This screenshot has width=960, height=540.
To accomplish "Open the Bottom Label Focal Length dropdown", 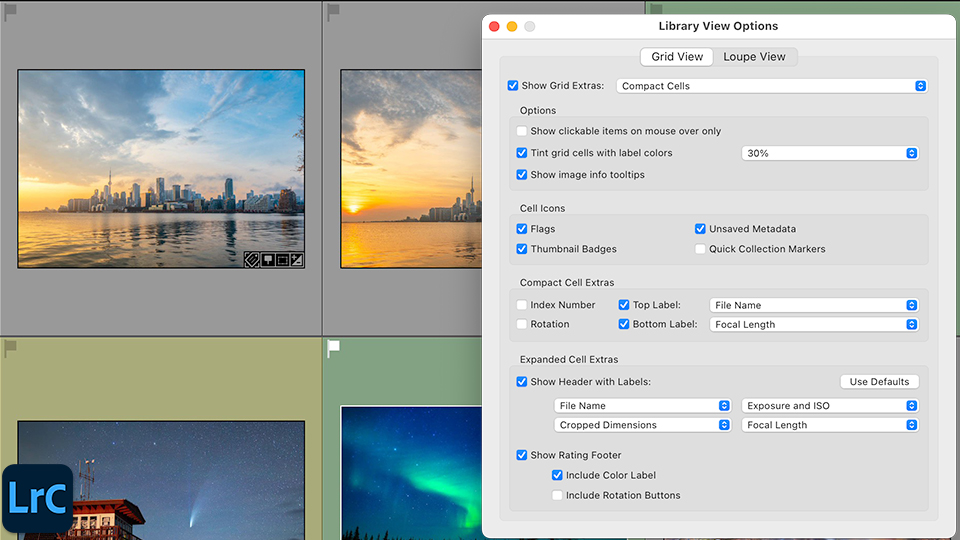I will click(814, 324).
